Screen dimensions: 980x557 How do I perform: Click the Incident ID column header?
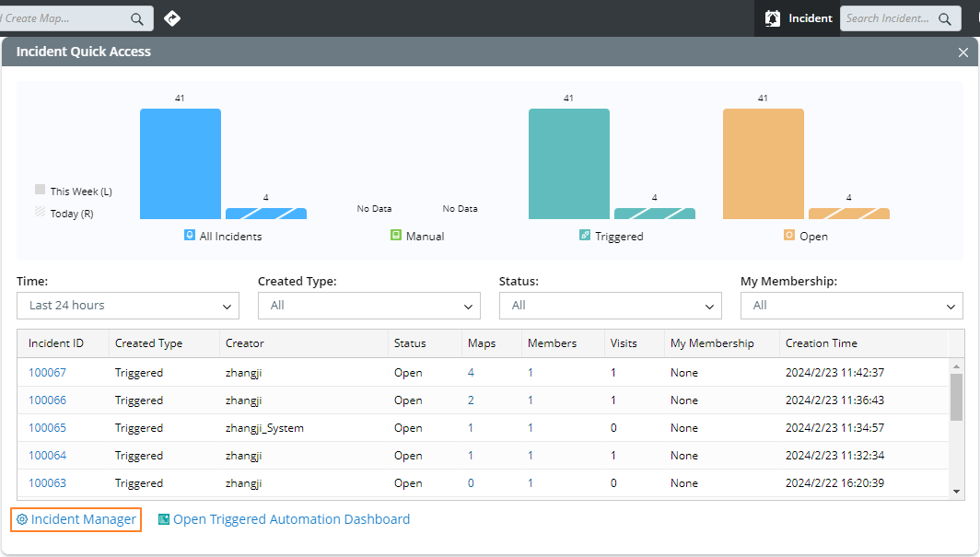click(x=56, y=343)
